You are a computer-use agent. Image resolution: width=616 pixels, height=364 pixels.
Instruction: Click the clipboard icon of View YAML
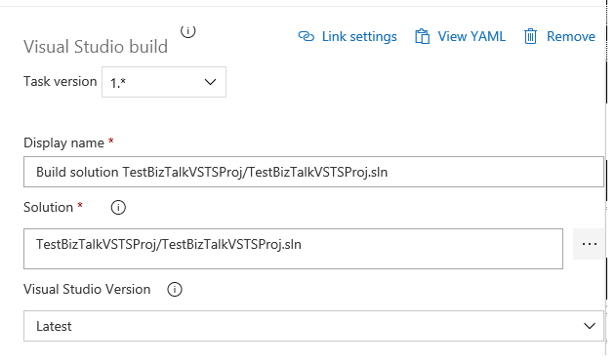[x=423, y=36]
